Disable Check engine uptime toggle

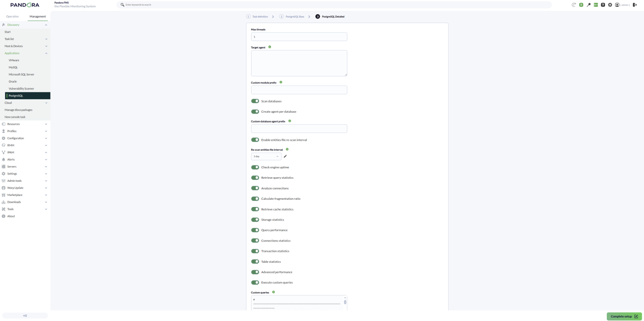coord(255,167)
